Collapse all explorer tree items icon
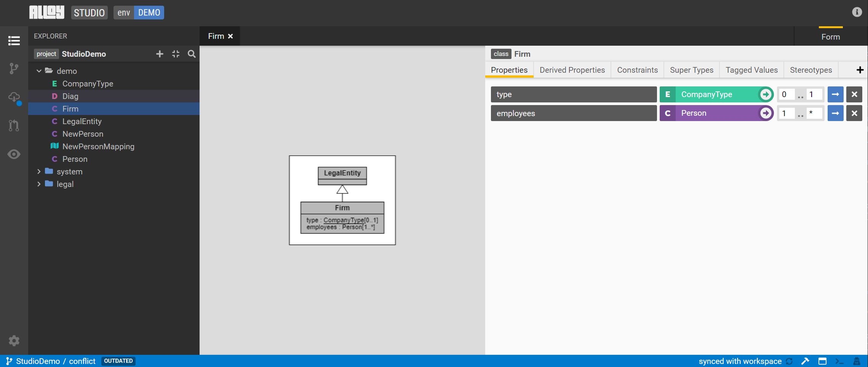Image resolution: width=868 pixels, height=367 pixels. [x=176, y=54]
